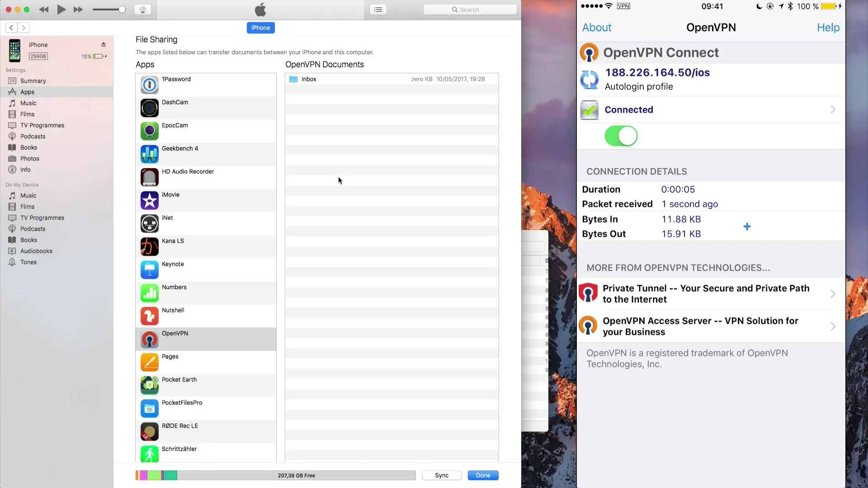Select the iNet app icon
Viewport: 868px width, 488px height.
click(149, 224)
